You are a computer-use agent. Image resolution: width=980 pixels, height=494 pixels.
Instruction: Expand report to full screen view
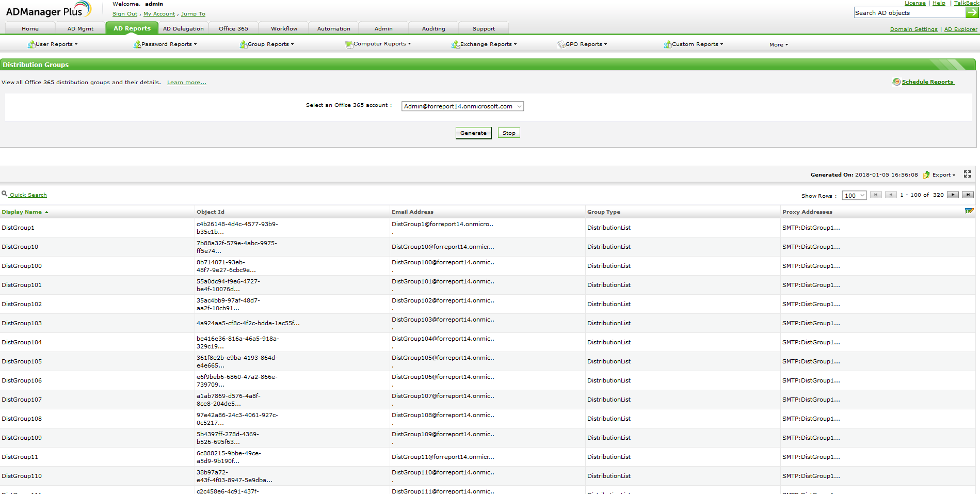(x=968, y=174)
